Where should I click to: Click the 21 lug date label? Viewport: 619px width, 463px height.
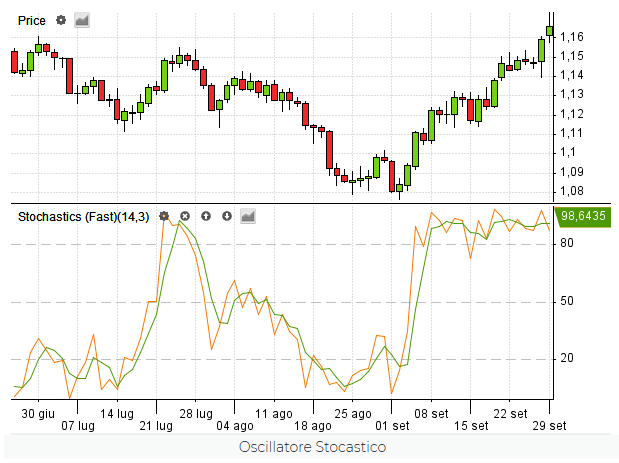tap(156, 426)
